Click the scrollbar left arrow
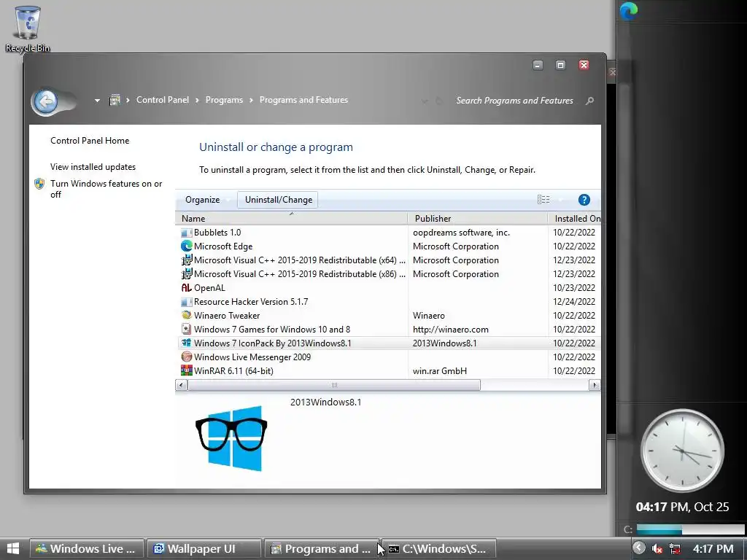This screenshot has height=560, width=747. click(181, 385)
